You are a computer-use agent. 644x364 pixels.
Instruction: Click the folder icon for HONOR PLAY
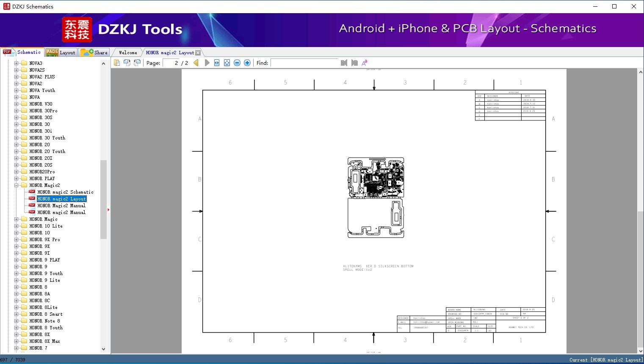pos(24,178)
